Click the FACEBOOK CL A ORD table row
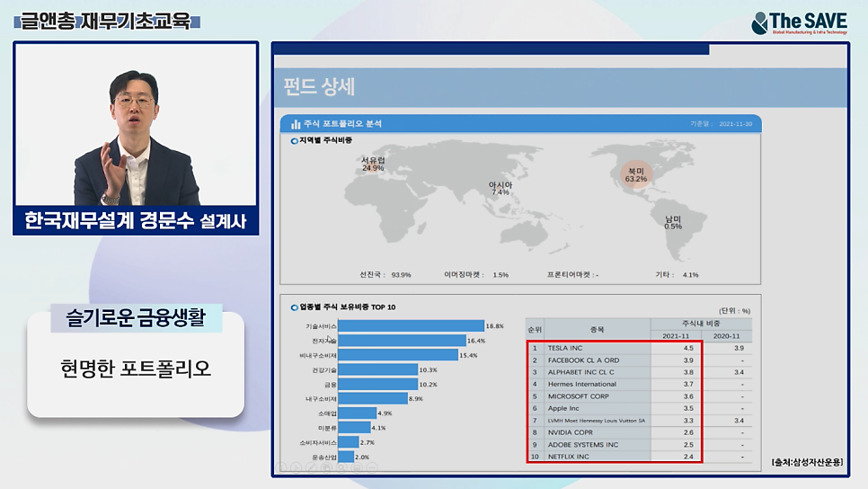 click(639, 360)
